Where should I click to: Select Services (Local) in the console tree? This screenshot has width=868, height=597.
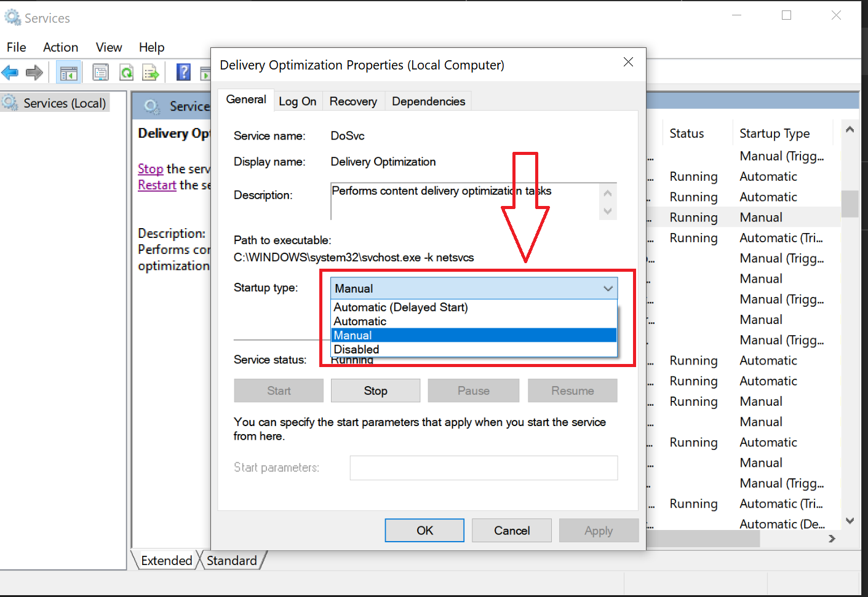pos(64,103)
